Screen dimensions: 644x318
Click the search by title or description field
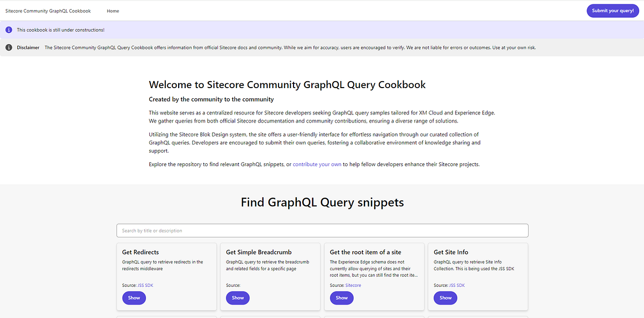click(322, 230)
